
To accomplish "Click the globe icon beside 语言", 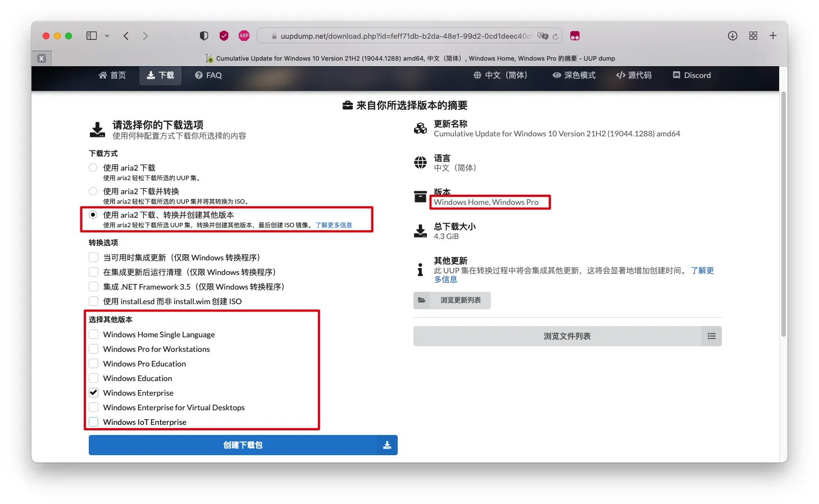I will (x=420, y=163).
